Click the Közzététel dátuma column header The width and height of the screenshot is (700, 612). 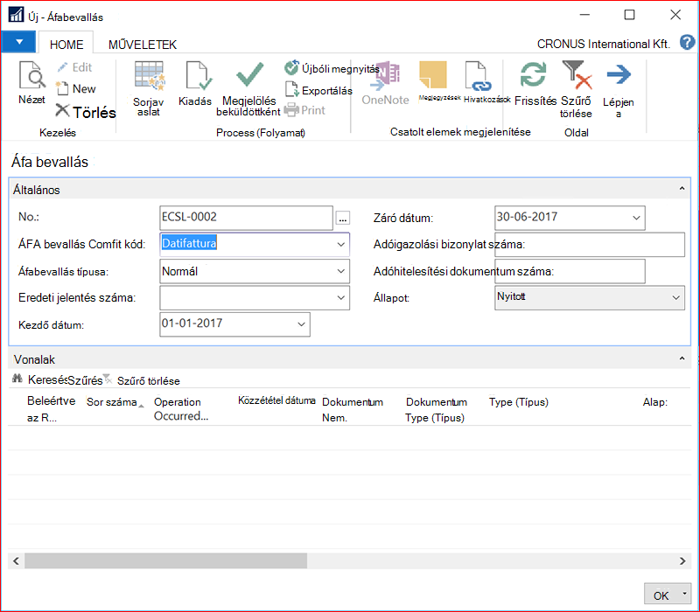[x=276, y=400]
